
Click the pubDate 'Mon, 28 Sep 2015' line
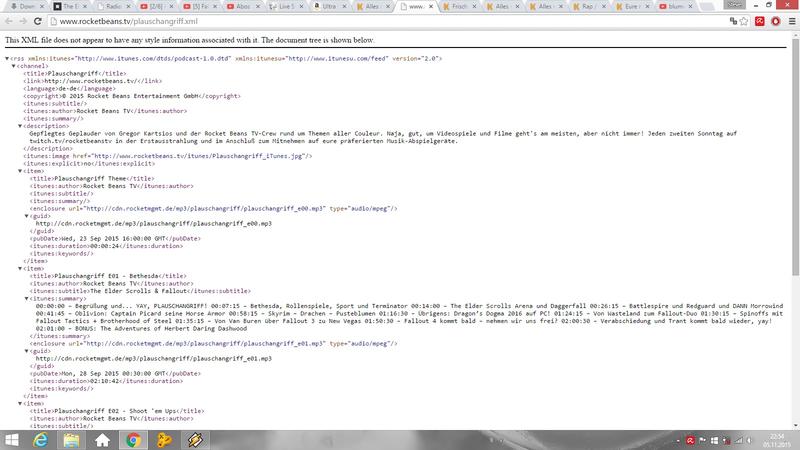click(115, 373)
